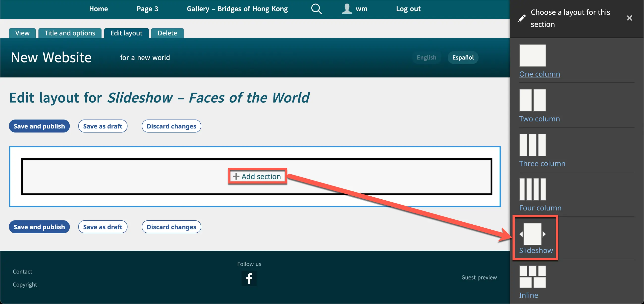Viewport: 644px width, 304px height.
Task: Open Gallery – Bridges of Hong Kong menu
Action: (237, 9)
